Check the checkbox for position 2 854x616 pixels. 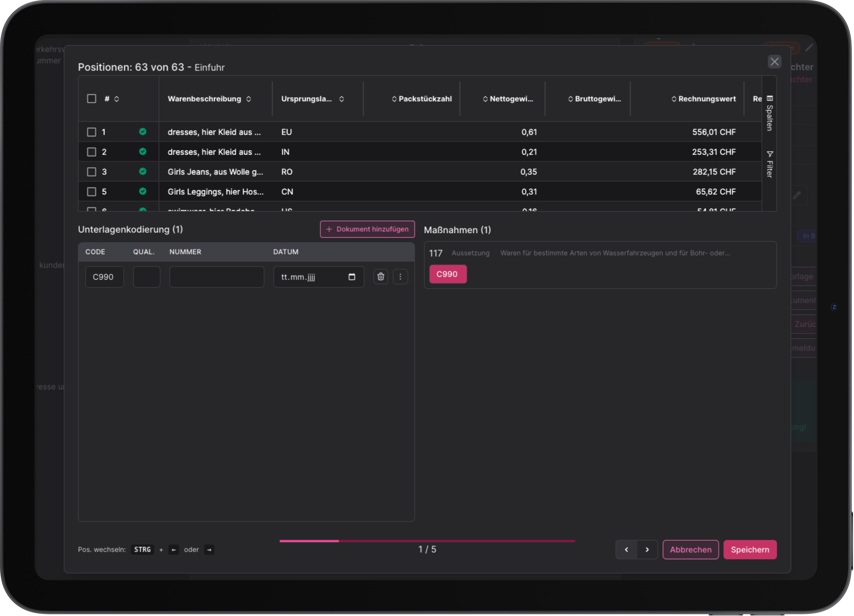point(92,152)
